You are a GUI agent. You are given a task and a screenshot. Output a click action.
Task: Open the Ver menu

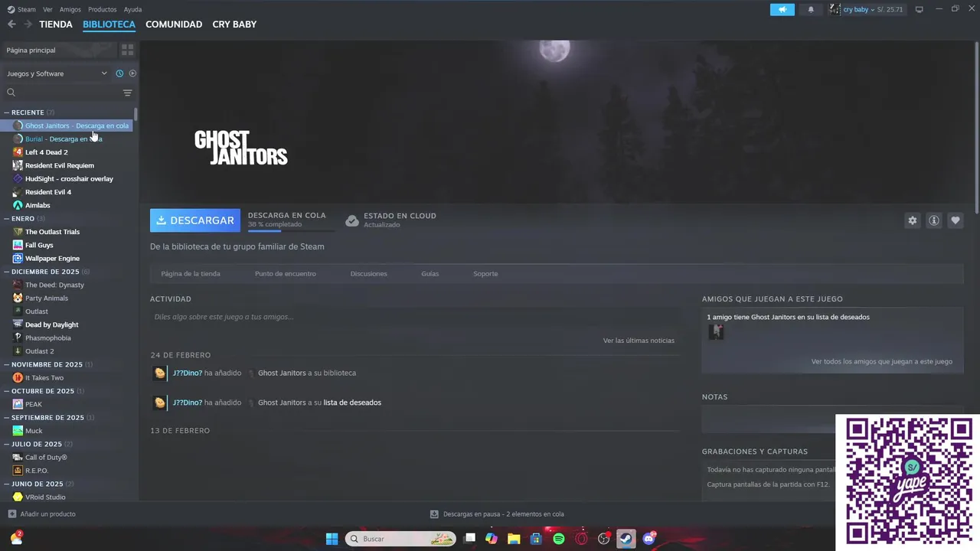(47, 9)
